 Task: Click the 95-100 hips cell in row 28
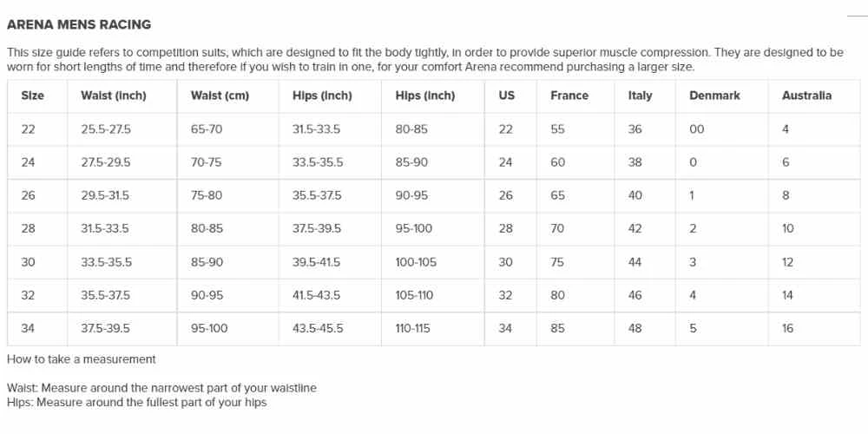click(x=414, y=229)
